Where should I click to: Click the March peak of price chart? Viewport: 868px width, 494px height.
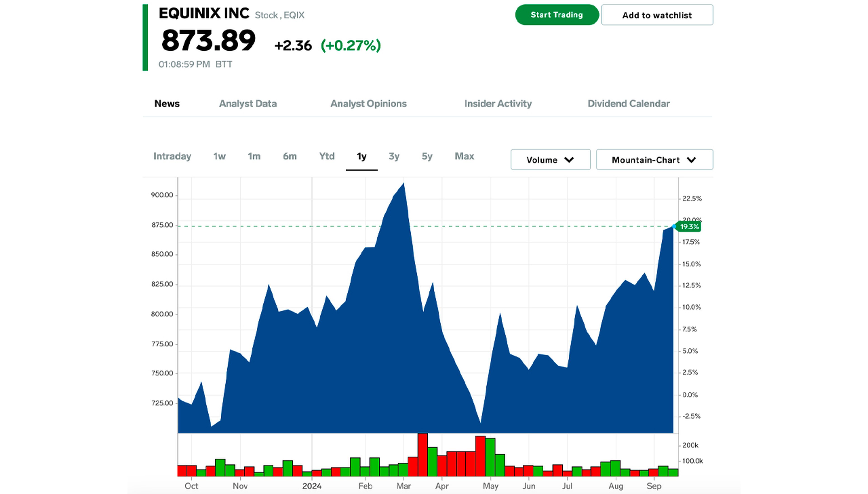403,184
